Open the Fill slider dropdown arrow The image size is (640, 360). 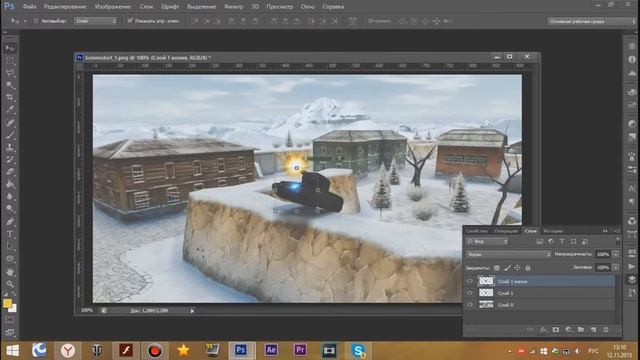[616, 268]
